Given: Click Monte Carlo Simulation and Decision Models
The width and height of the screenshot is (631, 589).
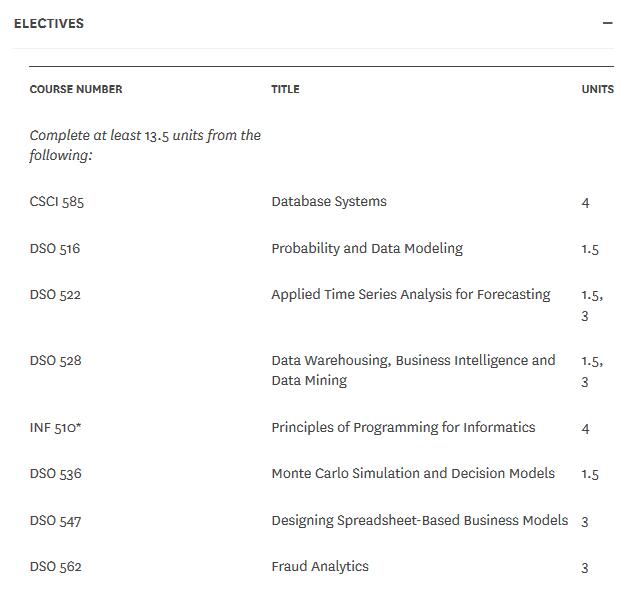Looking at the screenshot, I should (x=413, y=474).
